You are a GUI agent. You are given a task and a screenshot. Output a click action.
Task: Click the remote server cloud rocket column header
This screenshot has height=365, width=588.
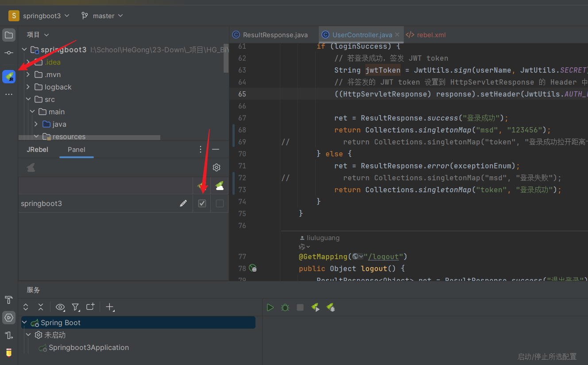pos(219,186)
